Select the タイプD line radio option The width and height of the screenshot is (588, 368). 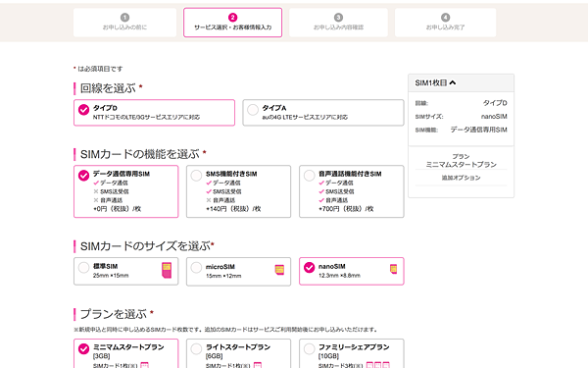pos(154,112)
